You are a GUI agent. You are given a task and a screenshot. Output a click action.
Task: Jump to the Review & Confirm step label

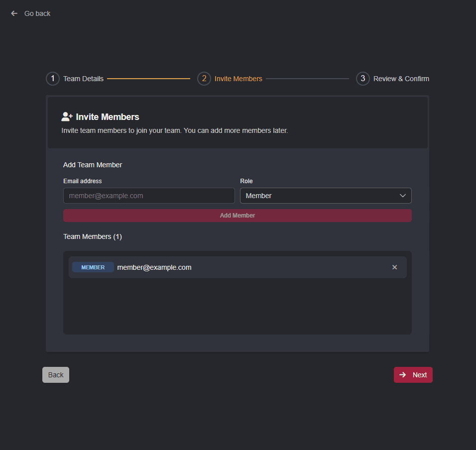coord(401,79)
